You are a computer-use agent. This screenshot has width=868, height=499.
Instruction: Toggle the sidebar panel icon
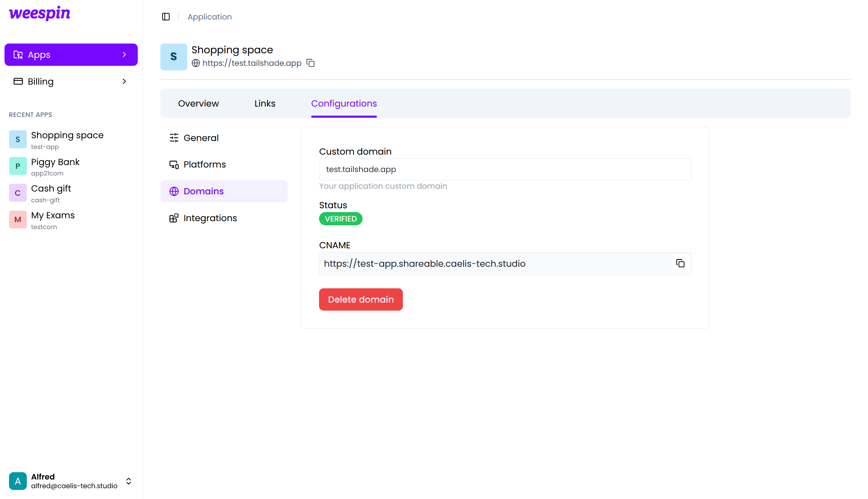pos(166,17)
